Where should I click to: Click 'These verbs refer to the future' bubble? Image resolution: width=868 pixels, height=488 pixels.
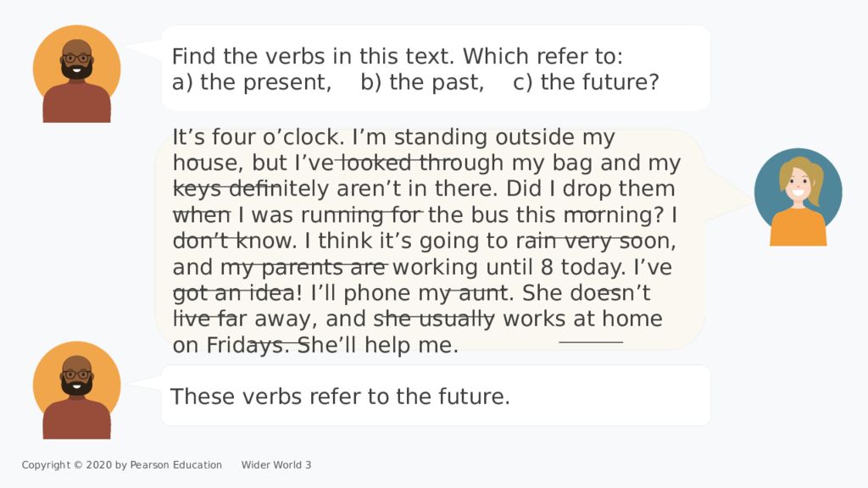tap(436, 396)
